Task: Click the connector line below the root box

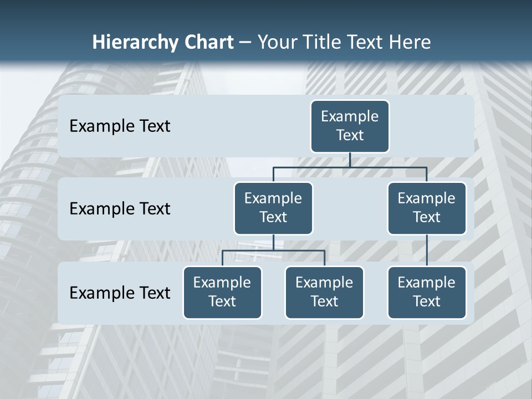Action: point(350,160)
